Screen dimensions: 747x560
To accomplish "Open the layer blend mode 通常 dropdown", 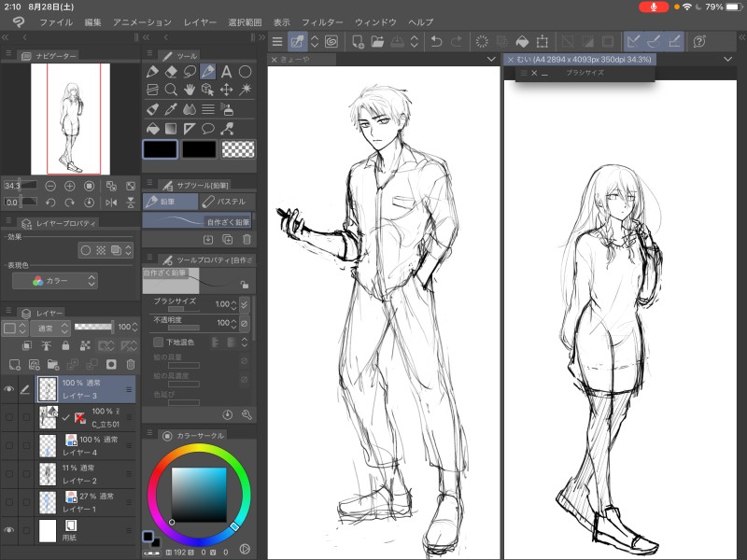I will [x=50, y=328].
